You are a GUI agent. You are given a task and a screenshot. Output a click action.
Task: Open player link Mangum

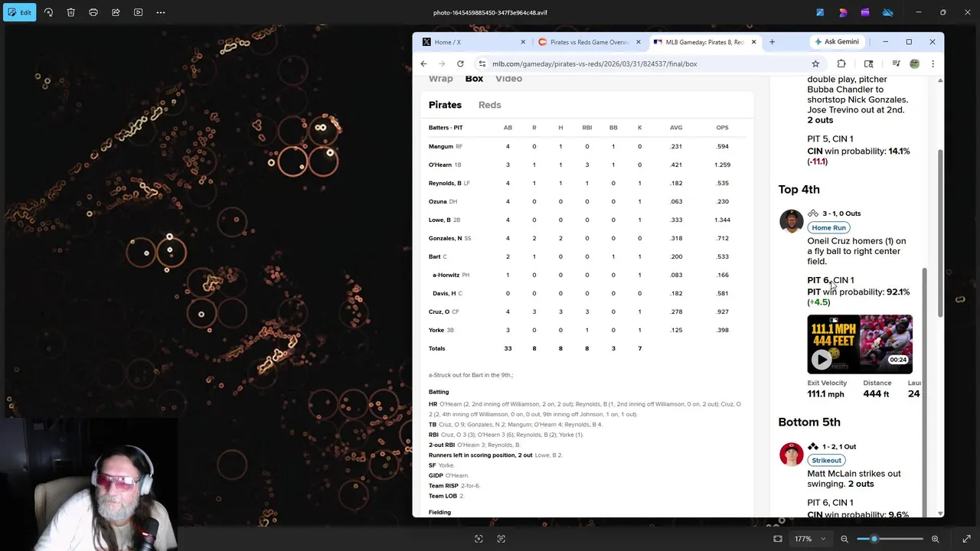click(x=440, y=146)
